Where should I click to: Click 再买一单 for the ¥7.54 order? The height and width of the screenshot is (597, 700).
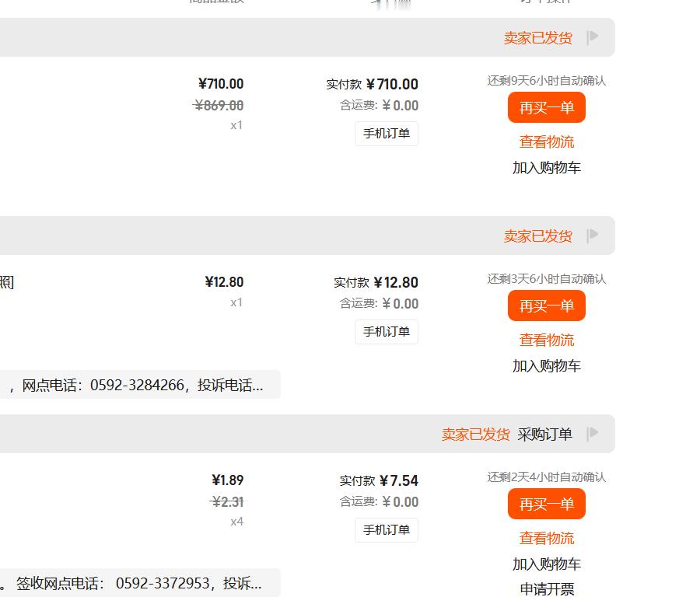547,504
